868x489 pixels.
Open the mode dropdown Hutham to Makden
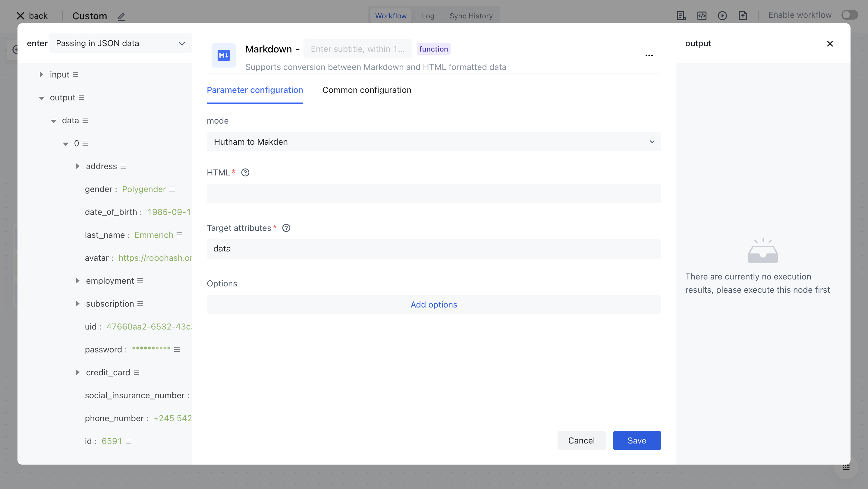(x=434, y=142)
